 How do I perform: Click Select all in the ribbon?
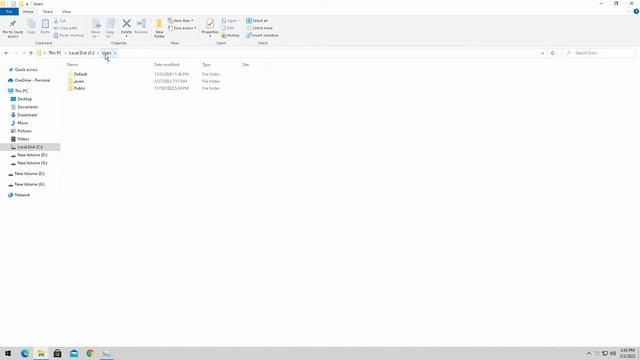pos(257,20)
